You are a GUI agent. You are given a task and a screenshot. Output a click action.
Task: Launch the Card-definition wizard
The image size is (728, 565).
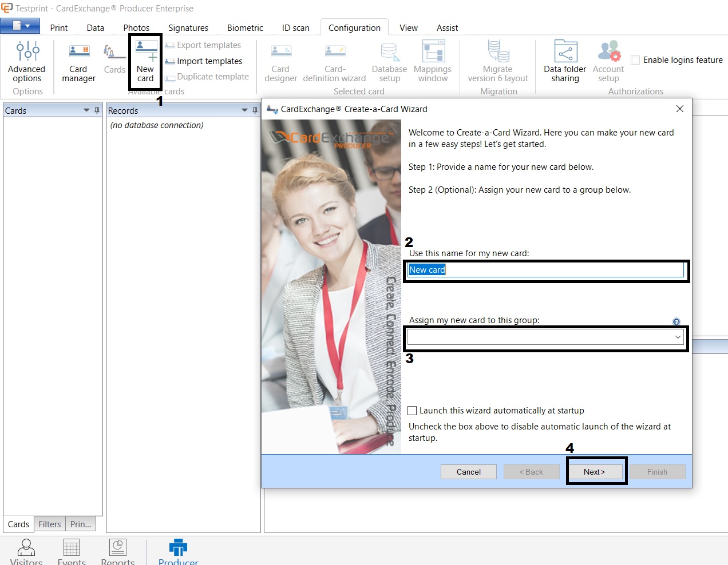[x=334, y=62]
